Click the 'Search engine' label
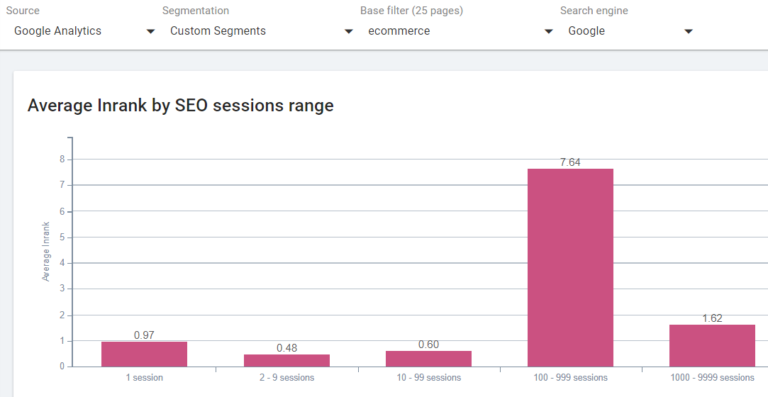768x397 pixels. click(594, 11)
